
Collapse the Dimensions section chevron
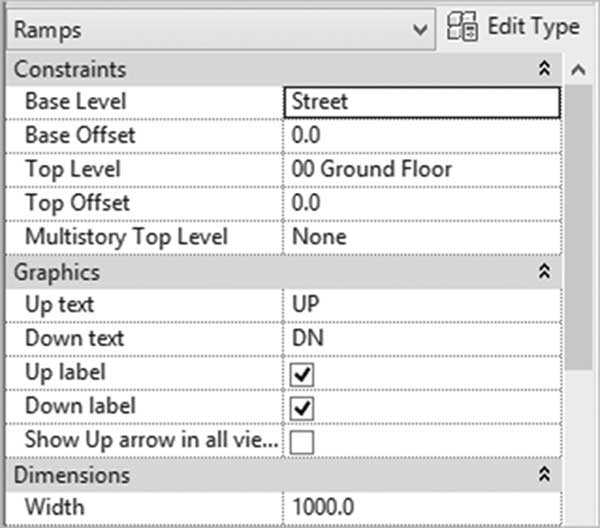point(545,474)
